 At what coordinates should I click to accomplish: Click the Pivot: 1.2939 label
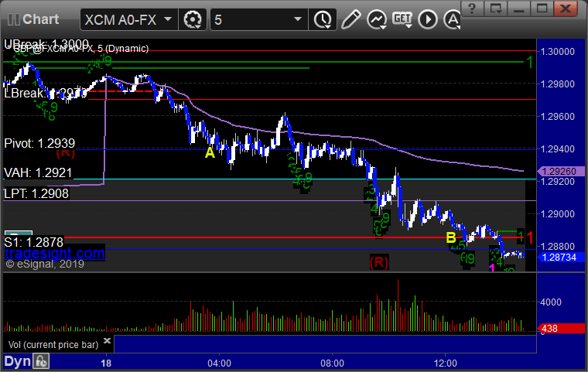pos(39,143)
